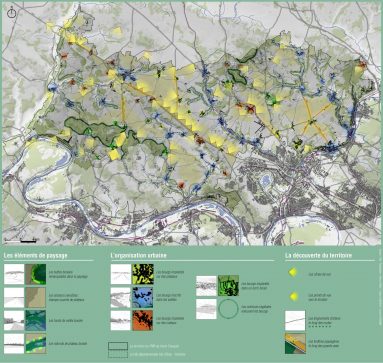Viewport: 383px width, 363px height.
Task: Open the sketch beside the orange village swatch
Action: pyautogui.click(x=121, y=320)
